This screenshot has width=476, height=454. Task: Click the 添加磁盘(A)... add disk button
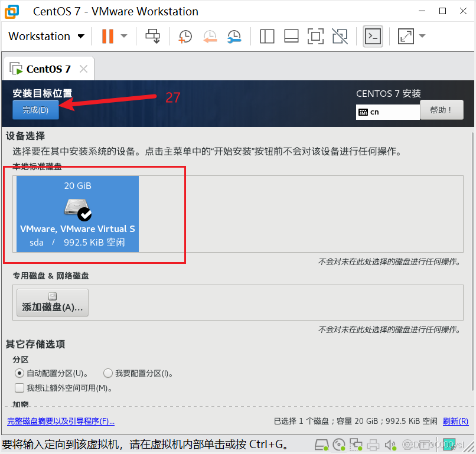pos(53,302)
